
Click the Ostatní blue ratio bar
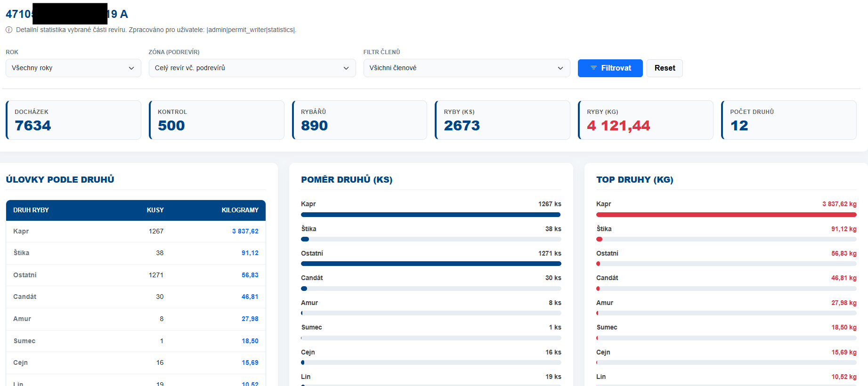pyautogui.click(x=430, y=264)
